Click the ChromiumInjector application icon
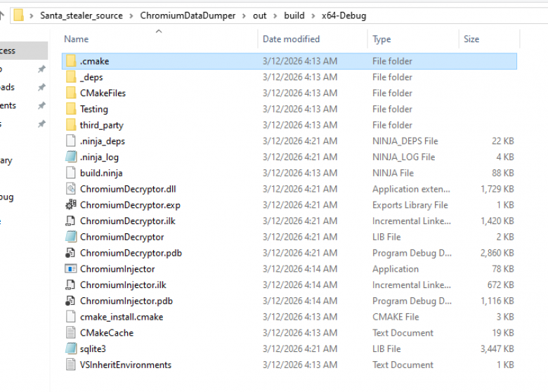This screenshot has width=548, height=392. click(71, 269)
